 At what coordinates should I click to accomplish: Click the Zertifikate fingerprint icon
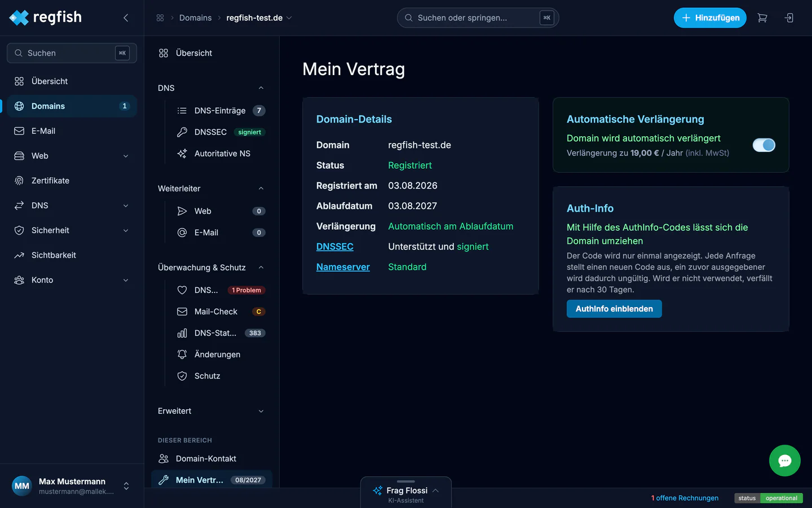click(19, 181)
